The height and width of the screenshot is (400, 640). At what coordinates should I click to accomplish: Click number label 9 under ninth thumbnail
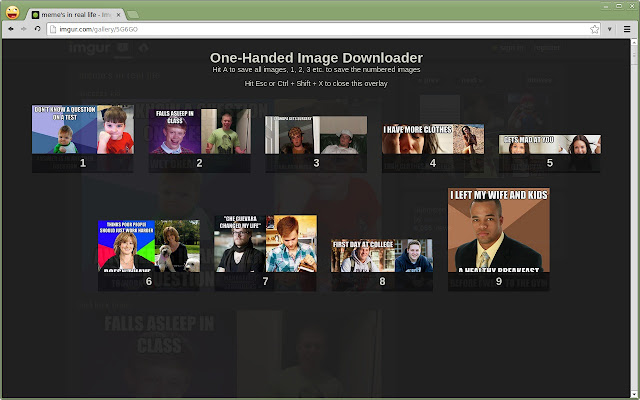(499, 281)
